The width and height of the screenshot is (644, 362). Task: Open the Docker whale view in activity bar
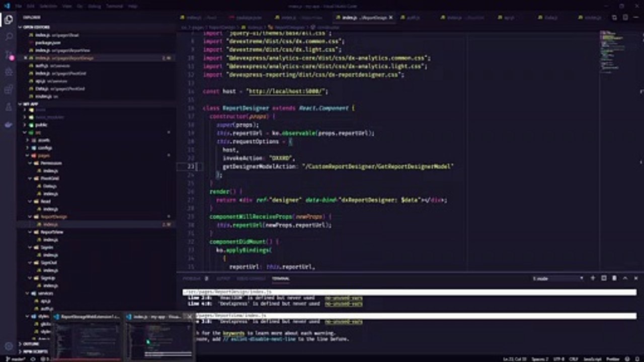click(8, 125)
